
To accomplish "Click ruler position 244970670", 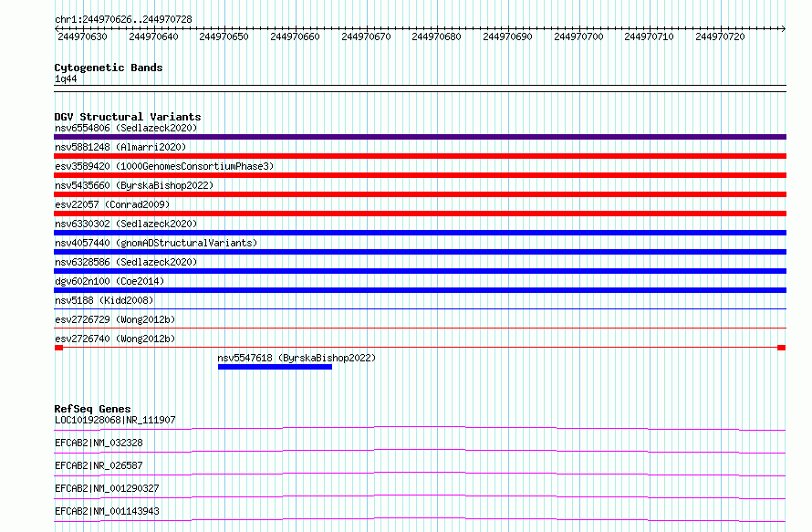I will [366, 37].
